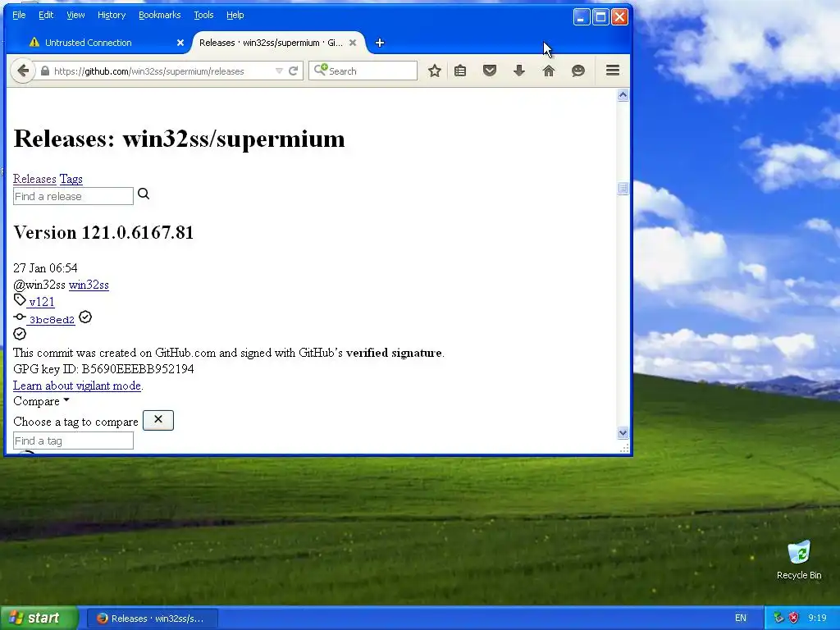This screenshot has height=630, width=840.
Task: Go back with the browser back arrow
Action: pos(22,71)
